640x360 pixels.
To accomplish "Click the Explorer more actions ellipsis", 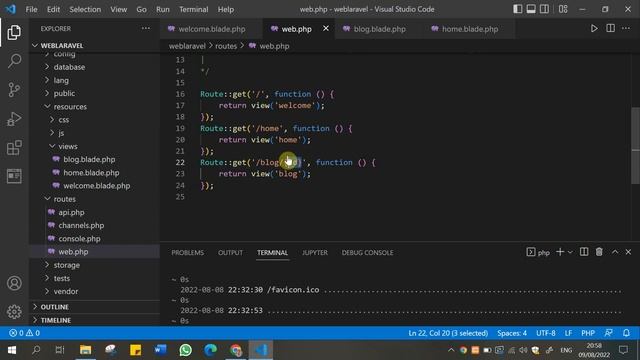I will click(x=146, y=28).
